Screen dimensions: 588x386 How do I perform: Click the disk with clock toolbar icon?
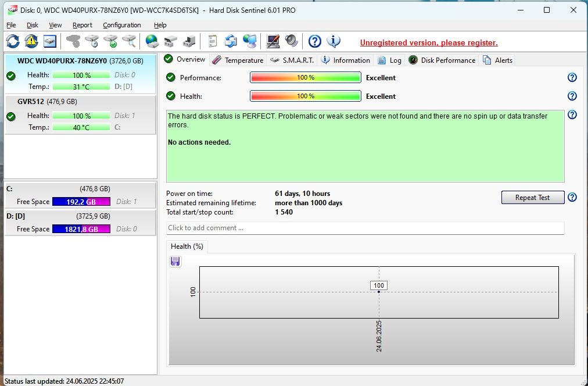pos(92,41)
